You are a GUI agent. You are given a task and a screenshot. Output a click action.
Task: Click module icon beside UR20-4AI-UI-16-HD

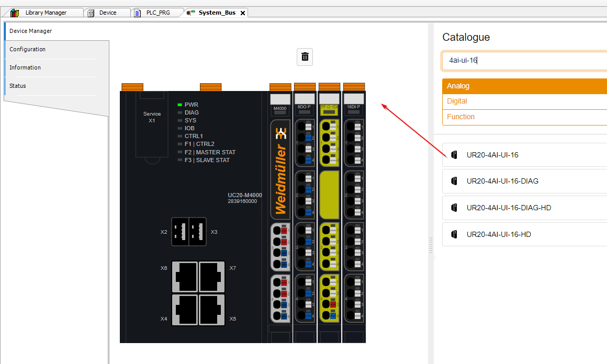[455, 234]
